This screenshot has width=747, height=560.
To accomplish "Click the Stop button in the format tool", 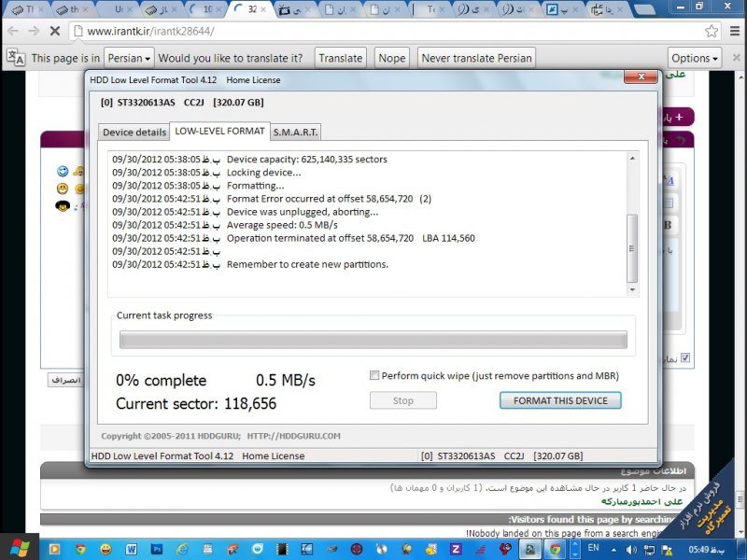I will 403,400.
